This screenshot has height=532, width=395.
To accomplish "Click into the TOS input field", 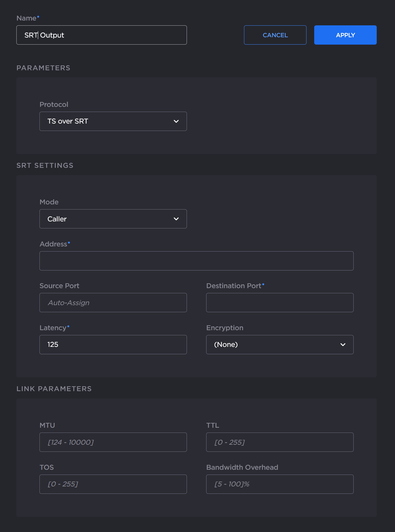I will 113,484.
